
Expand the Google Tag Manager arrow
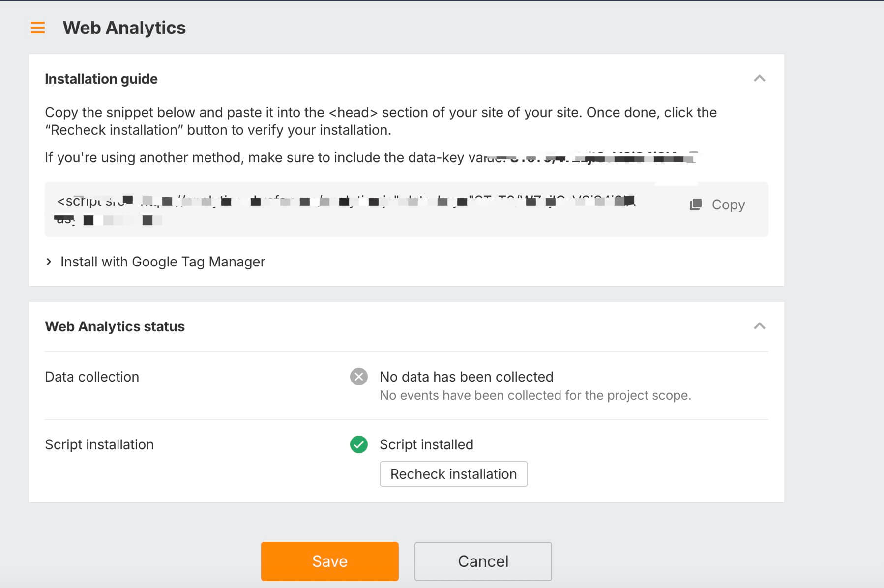tap(49, 262)
